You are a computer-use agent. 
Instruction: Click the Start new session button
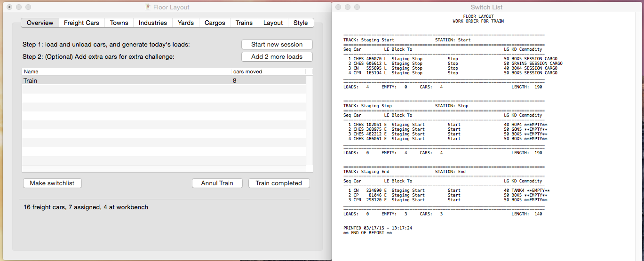click(x=277, y=44)
